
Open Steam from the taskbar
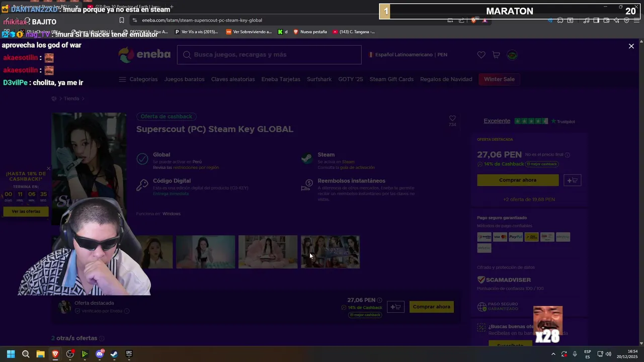click(x=114, y=354)
